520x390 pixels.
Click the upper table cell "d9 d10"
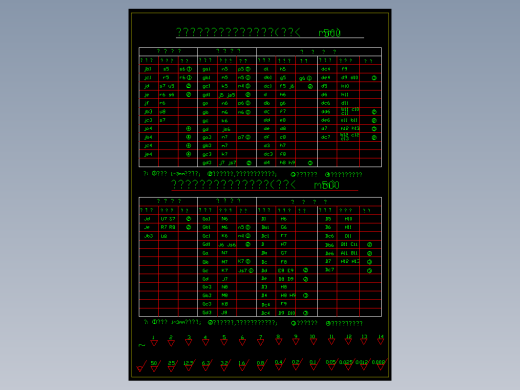[x=349, y=77]
